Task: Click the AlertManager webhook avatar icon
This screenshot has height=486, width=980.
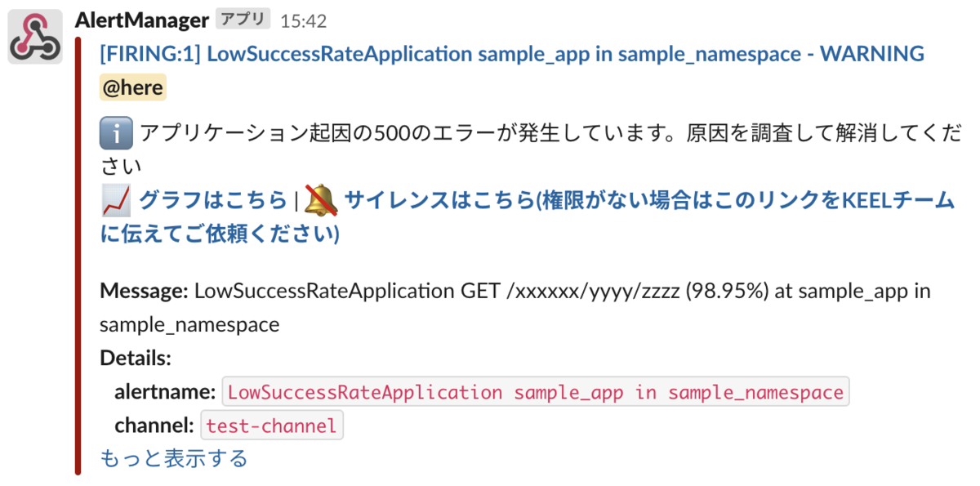Action: [35, 37]
